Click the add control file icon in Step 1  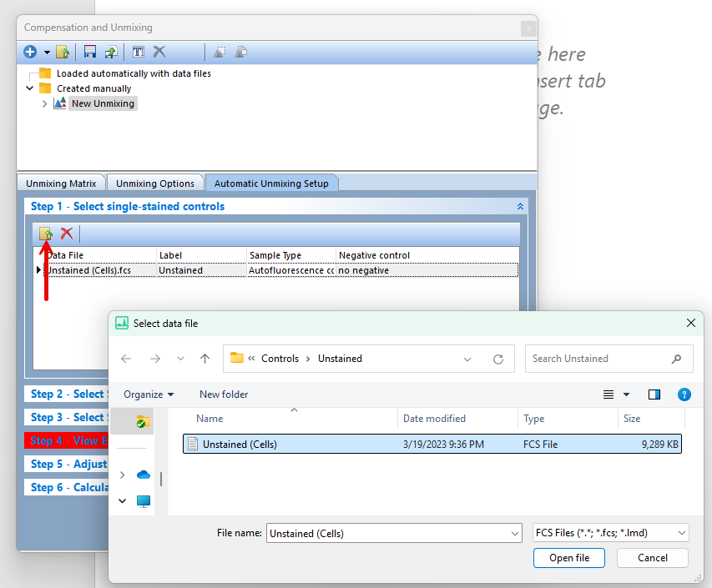coord(47,234)
